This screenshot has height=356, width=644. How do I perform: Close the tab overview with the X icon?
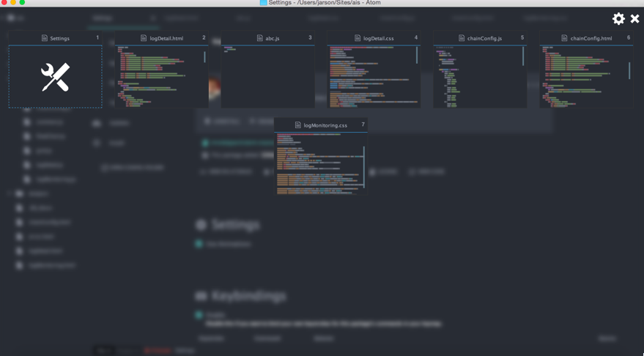pyautogui.click(x=635, y=18)
